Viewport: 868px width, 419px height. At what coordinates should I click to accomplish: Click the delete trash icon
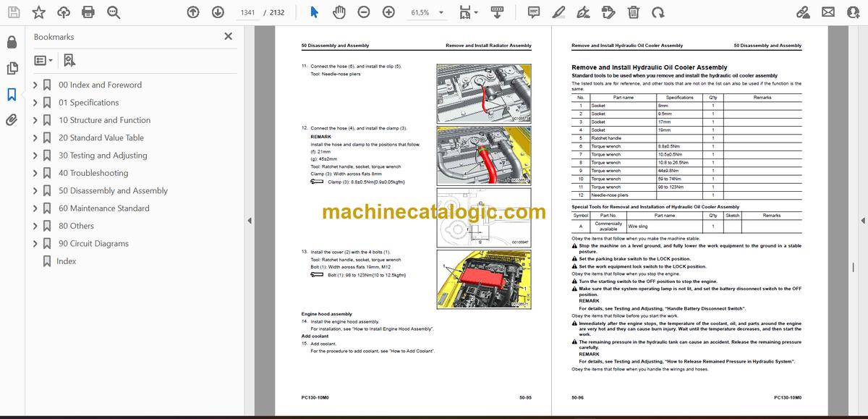(x=633, y=12)
